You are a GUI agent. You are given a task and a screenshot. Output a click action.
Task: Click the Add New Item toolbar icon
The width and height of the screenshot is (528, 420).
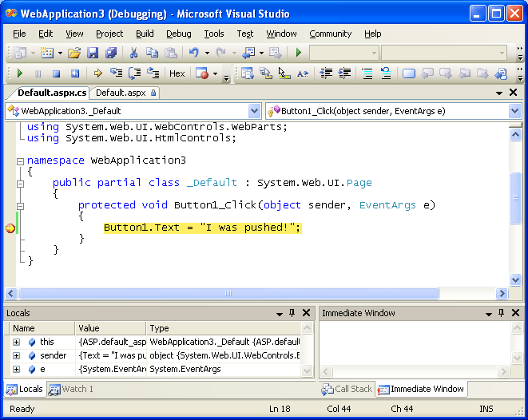pyautogui.click(x=47, y=53)
